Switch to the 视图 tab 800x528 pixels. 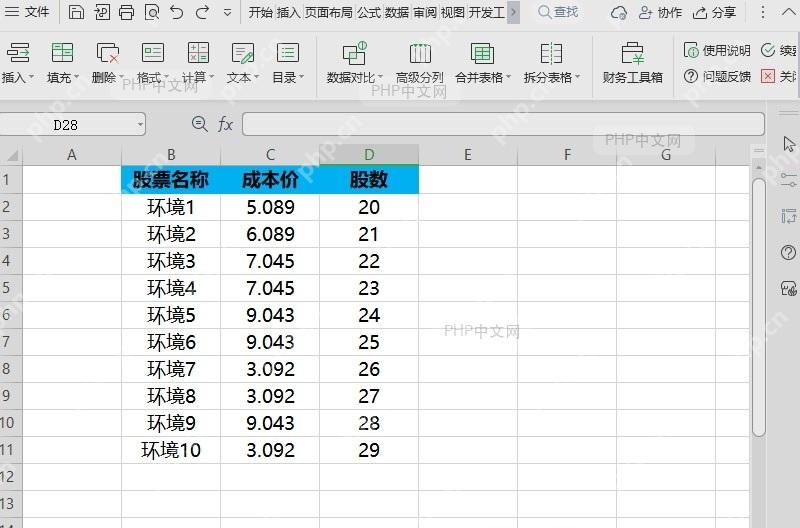(x=453, y=12)
